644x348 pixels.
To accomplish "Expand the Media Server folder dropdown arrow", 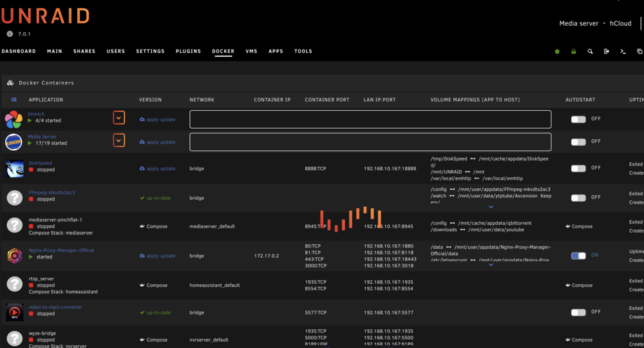I will point(118,140).
